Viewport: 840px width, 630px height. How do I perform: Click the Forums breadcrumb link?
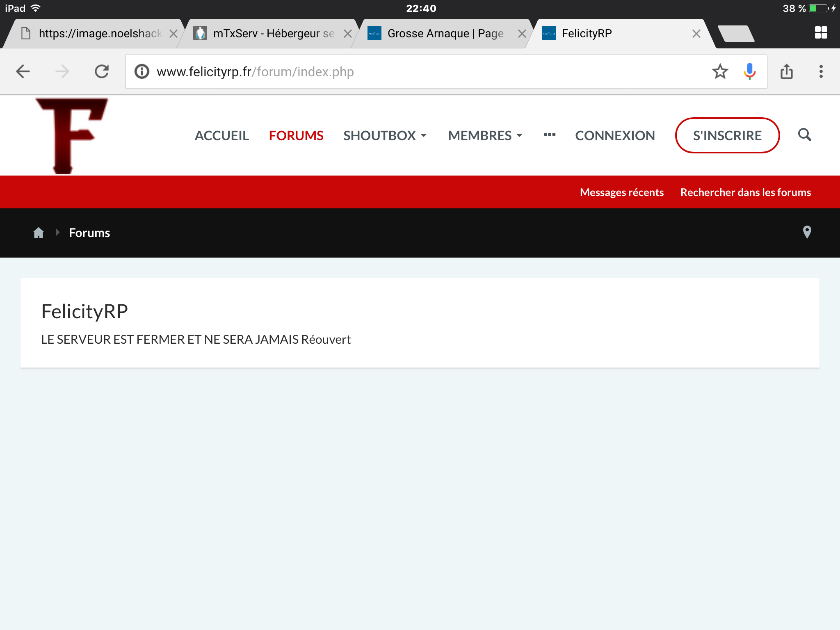click(x=89, y=233)
